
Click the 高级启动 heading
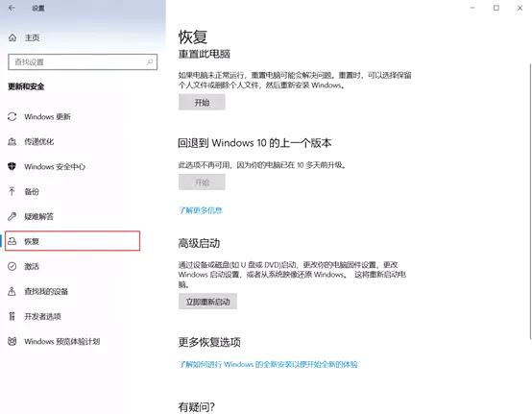[x=199, y=243]
